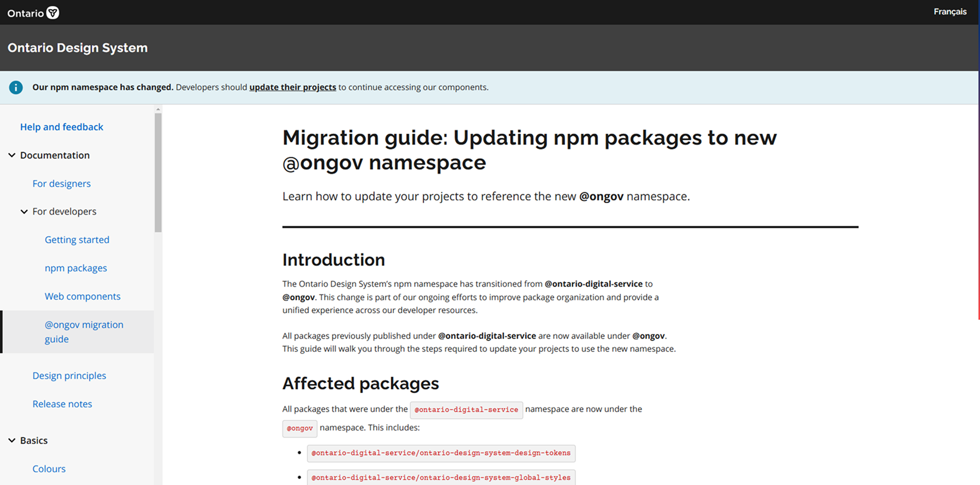Viewport: 980px width, 485px height.
Task: Go to npm packages page
Action: [76, 268]
